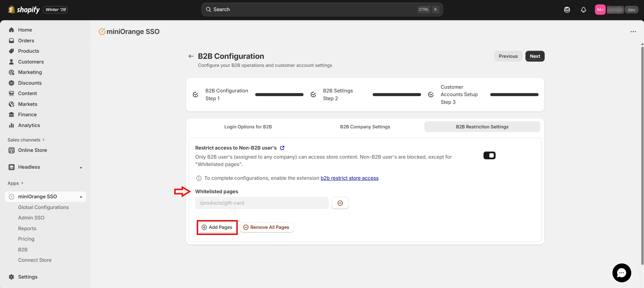Click the Search input field
This screenshot has width=644, height=288.
click(322, 9)
